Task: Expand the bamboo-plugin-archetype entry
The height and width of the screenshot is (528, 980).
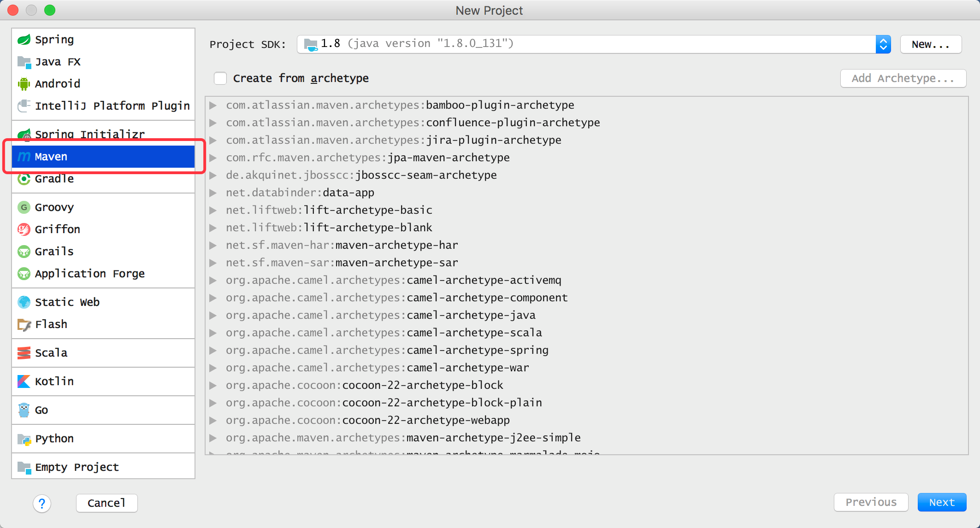Action: [x=213, y=106]
